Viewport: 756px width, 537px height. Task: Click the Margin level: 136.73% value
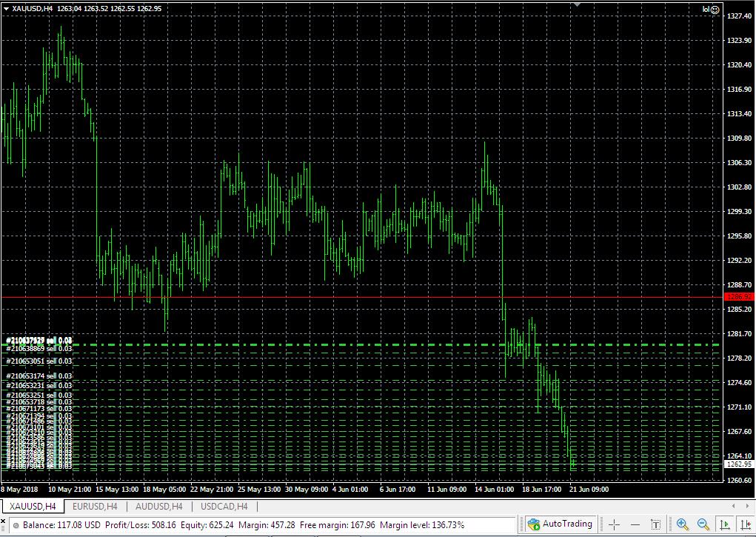[x=422, y=524]
